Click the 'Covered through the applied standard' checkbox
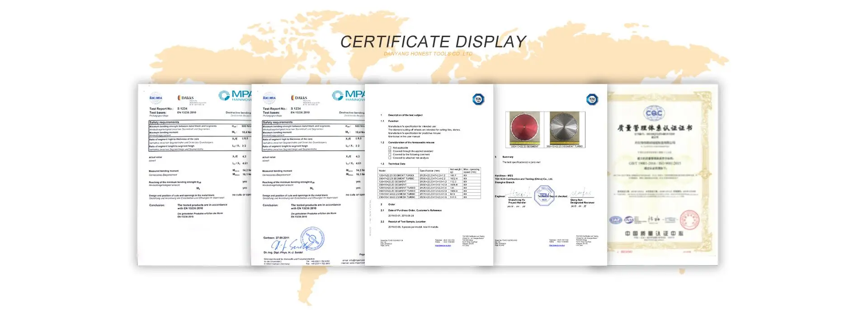868x310 pixels. point(390,151)
